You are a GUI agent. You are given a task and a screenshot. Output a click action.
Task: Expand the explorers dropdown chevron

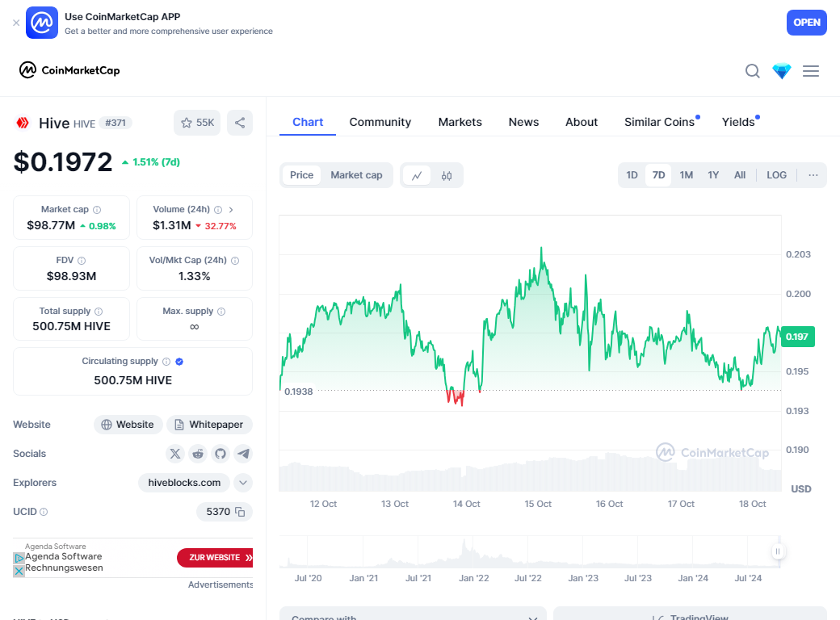tap(243, 483)
